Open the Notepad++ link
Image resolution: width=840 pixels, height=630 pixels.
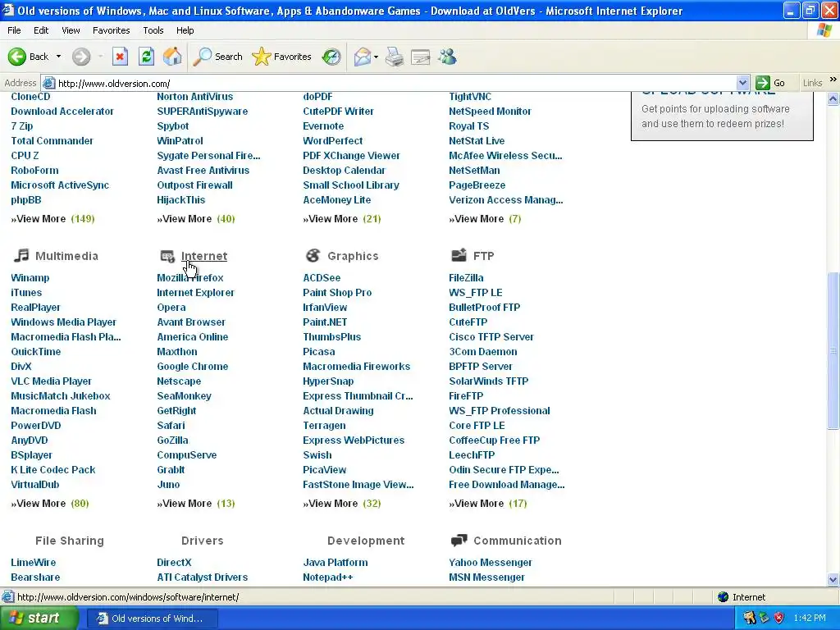coord(328,577)
